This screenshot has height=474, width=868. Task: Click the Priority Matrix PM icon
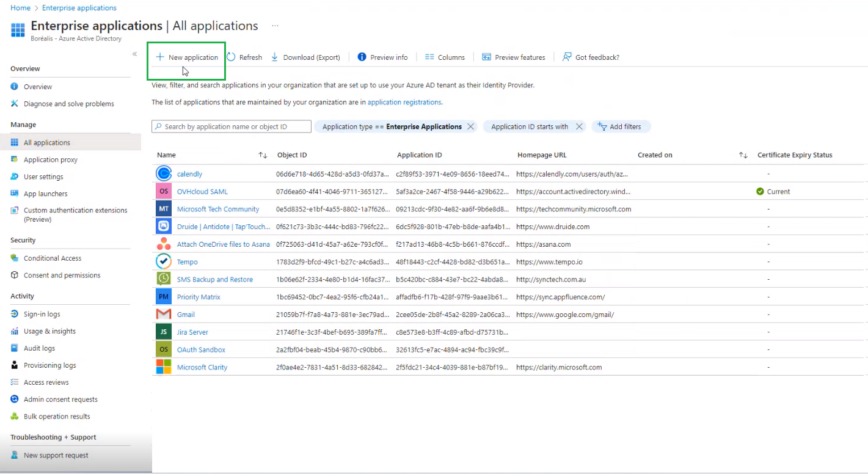click(164, 297)
